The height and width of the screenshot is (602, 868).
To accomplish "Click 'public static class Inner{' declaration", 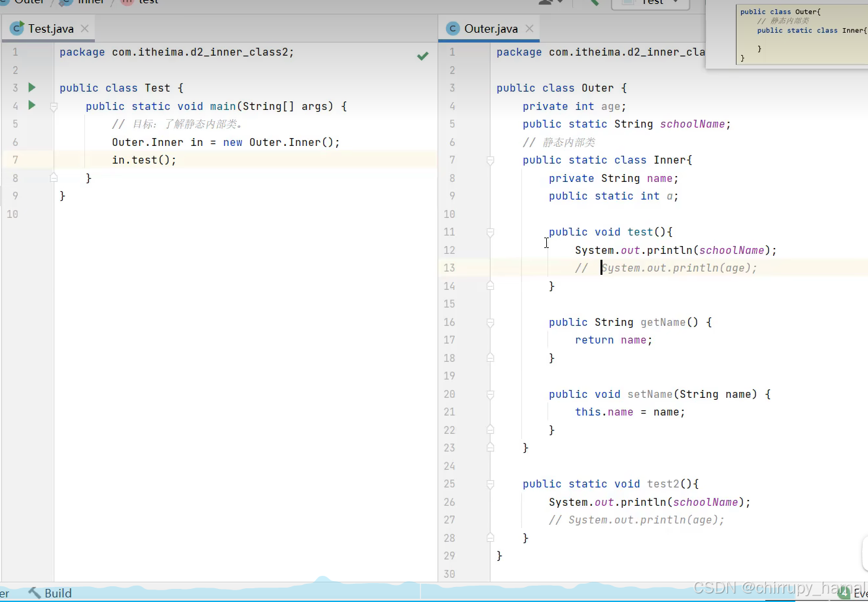I will coord(607,160).
